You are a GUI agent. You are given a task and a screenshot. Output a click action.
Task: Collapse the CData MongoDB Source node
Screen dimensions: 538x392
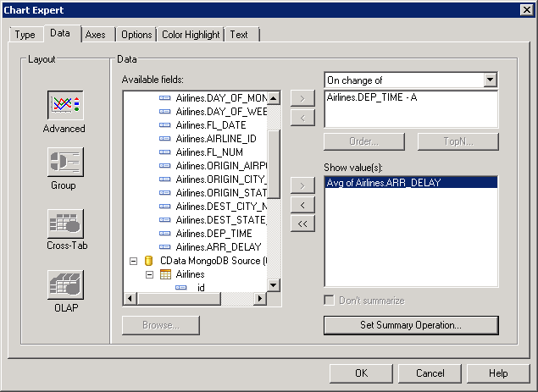(133, 261)
